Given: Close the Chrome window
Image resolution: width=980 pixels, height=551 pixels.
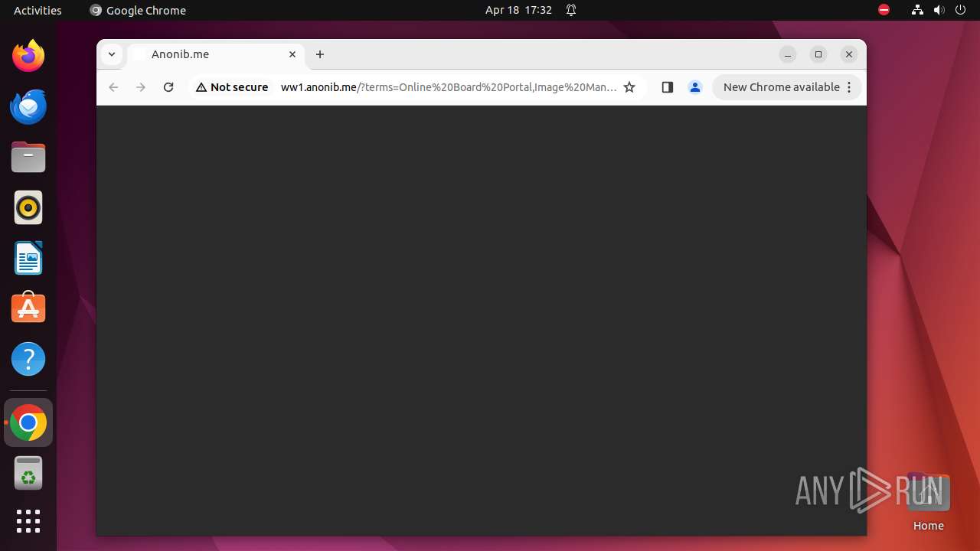Looking at the screenshot, I should [849, 54].
